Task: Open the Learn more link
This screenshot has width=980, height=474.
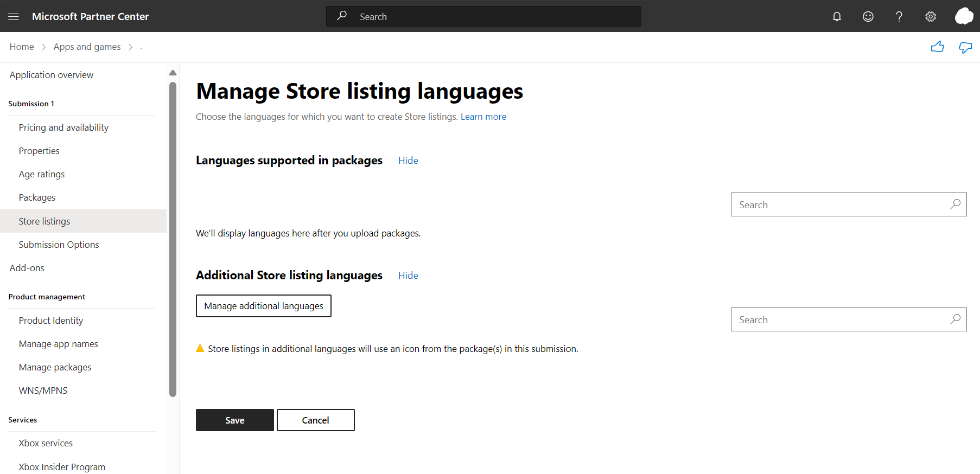Action: (x=483, y=117)
